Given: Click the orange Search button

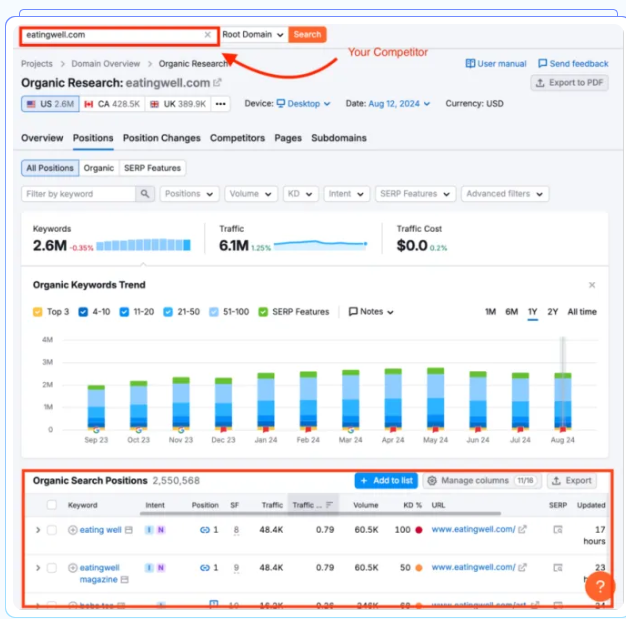Looking at the screenshot, I should [307, 35].
